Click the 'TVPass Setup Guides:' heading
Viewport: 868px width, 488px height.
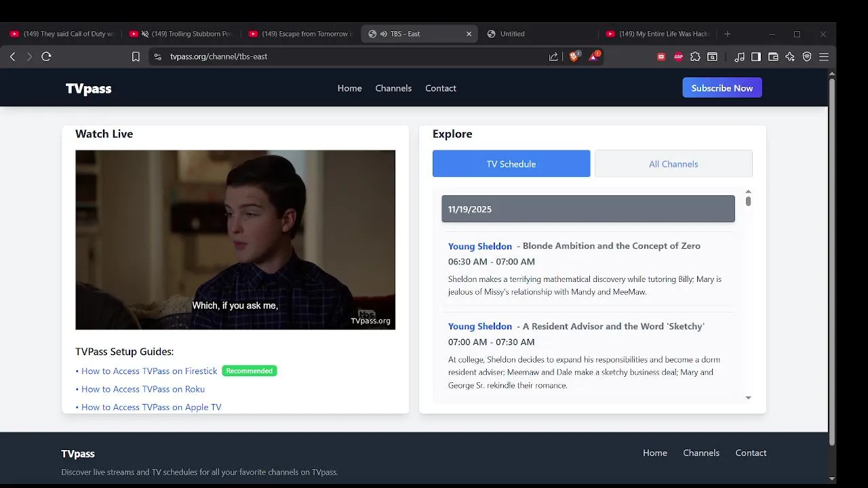click(125, 352)
